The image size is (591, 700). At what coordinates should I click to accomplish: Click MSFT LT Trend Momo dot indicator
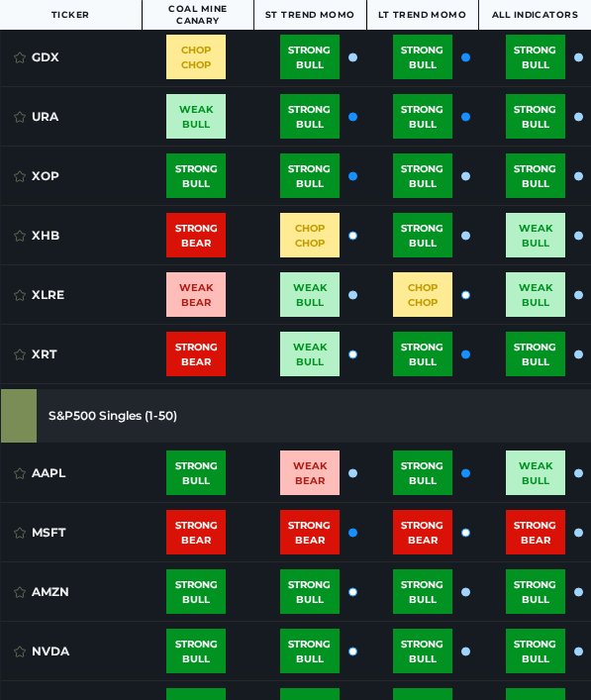(465, 533)
